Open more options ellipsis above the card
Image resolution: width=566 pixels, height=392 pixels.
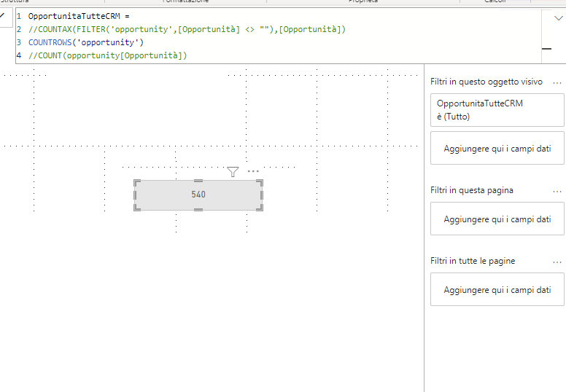pos(253,171)
